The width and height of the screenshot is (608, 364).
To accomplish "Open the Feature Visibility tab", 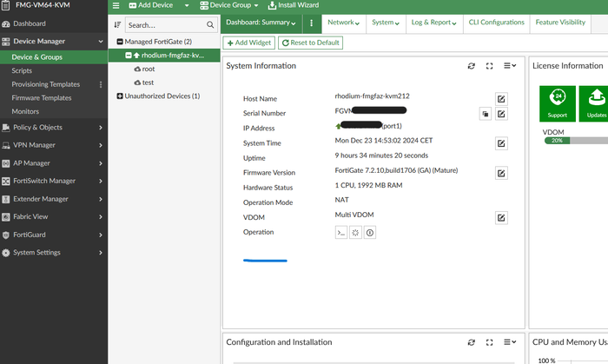I will [x=559, y=23].
